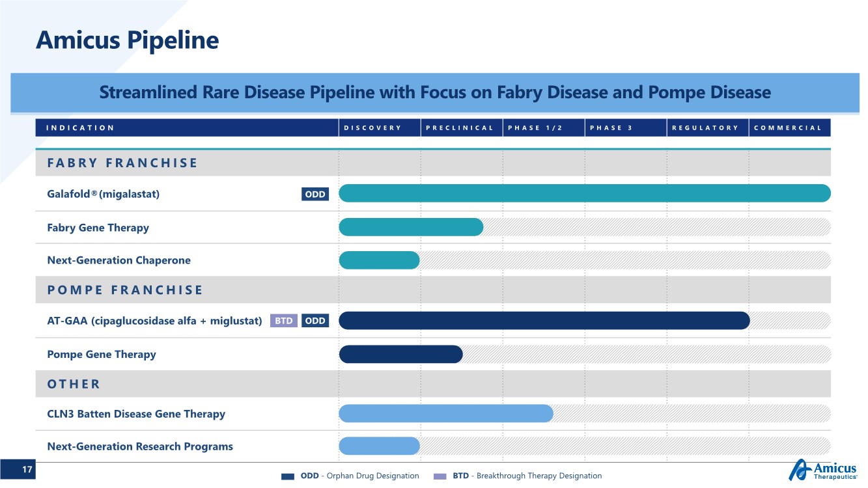Click the ODD badge beside AT-GAA

point(315,321)
